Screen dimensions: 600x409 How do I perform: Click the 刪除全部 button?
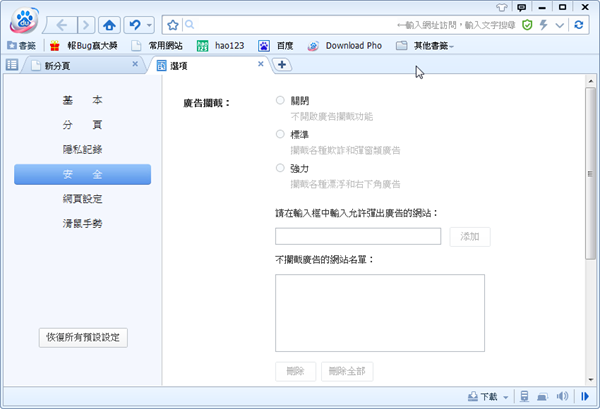pyautogui.click(x=347, y=372)
